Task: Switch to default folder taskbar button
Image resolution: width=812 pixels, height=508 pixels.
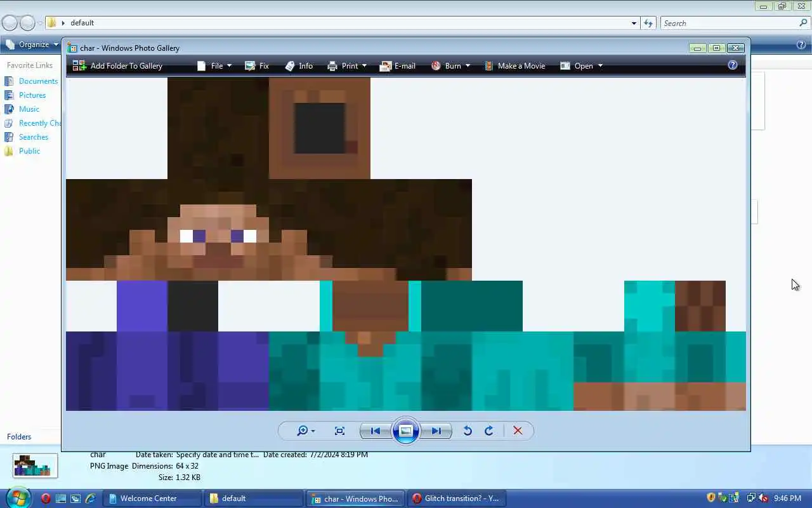Action: tap(254, 498)
